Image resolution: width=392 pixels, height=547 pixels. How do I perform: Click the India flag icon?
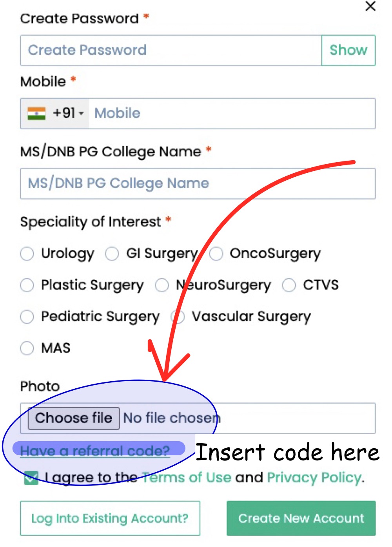(x=36, y=113)
